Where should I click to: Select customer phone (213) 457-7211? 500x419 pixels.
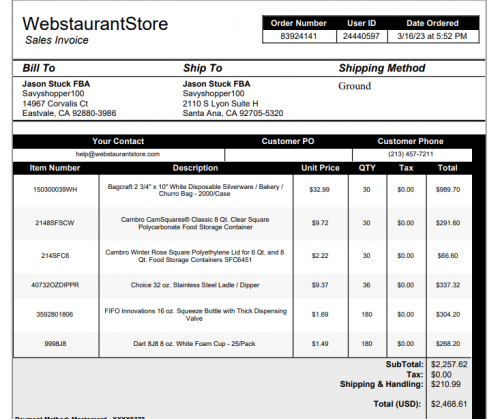[411, 154]
